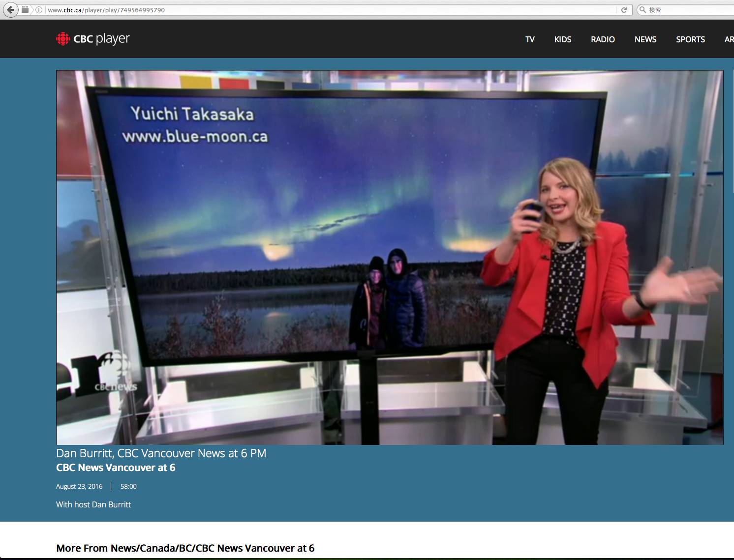Click the CBC player wordmark
Screen dimensions: 734x560
point(101,39)
